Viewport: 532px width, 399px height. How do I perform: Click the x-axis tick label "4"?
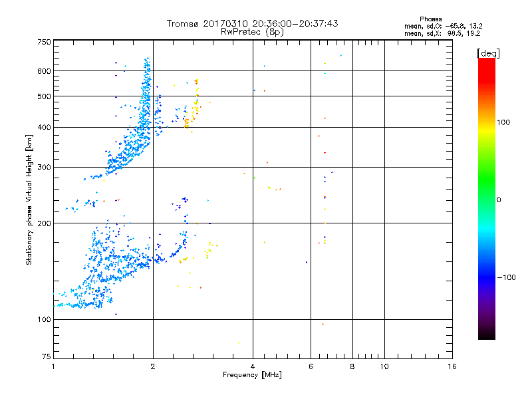pyautogui.click(x=253, y=366)
